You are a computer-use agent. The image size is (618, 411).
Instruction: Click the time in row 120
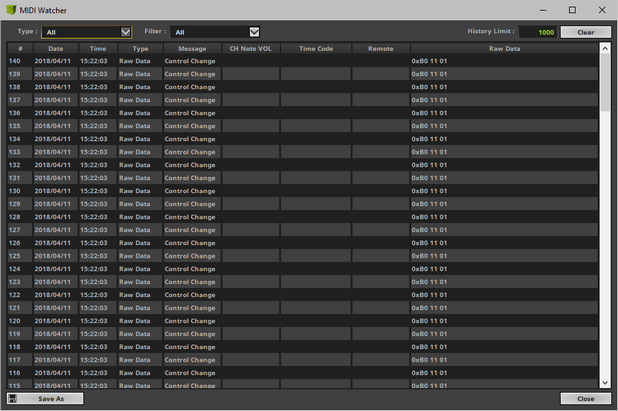(x=94, y=321)
